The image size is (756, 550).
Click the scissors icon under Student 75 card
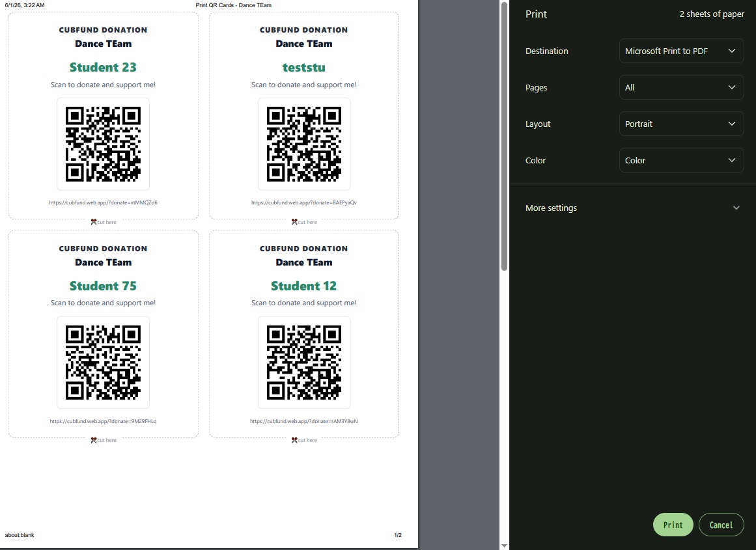coord(94,440)
